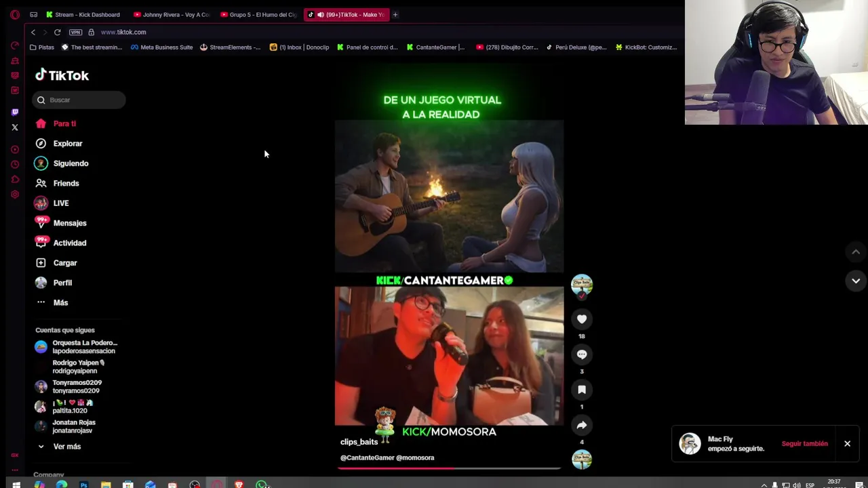This screenshot has height=488, width=868.
Task: Open Actividad notifications
Action: tap(60, 243)
